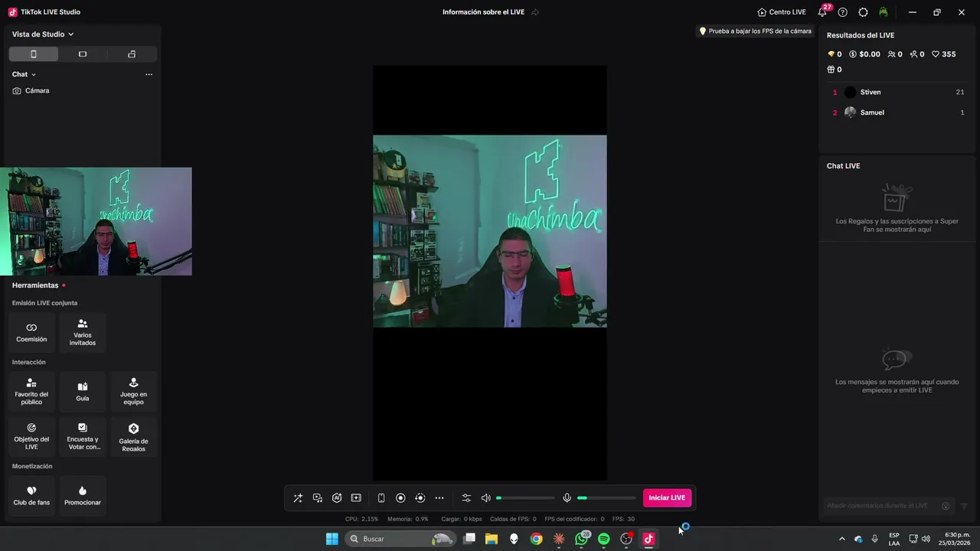
Task: Select viewer Stiven in ranking
Action: click(896, 92)
